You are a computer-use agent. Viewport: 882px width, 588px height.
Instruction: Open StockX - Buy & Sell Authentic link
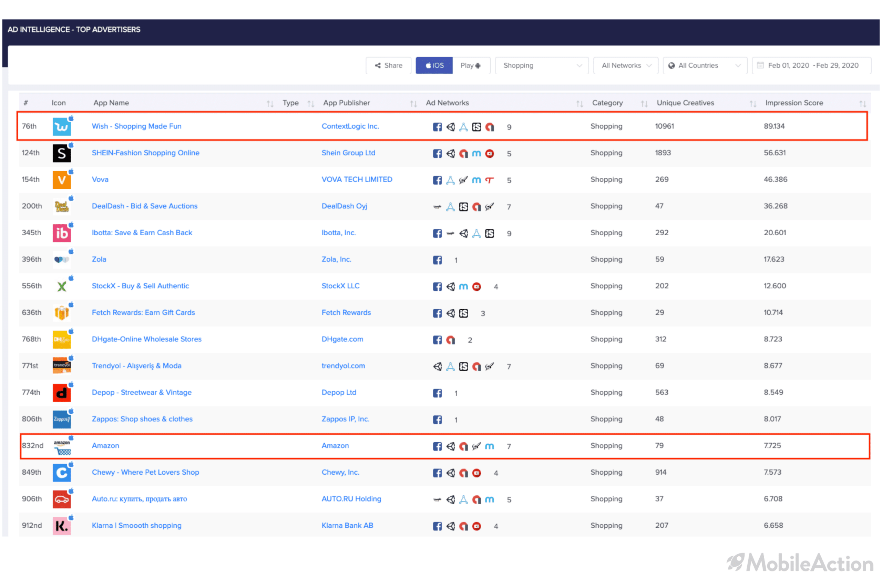pos(140,286)
